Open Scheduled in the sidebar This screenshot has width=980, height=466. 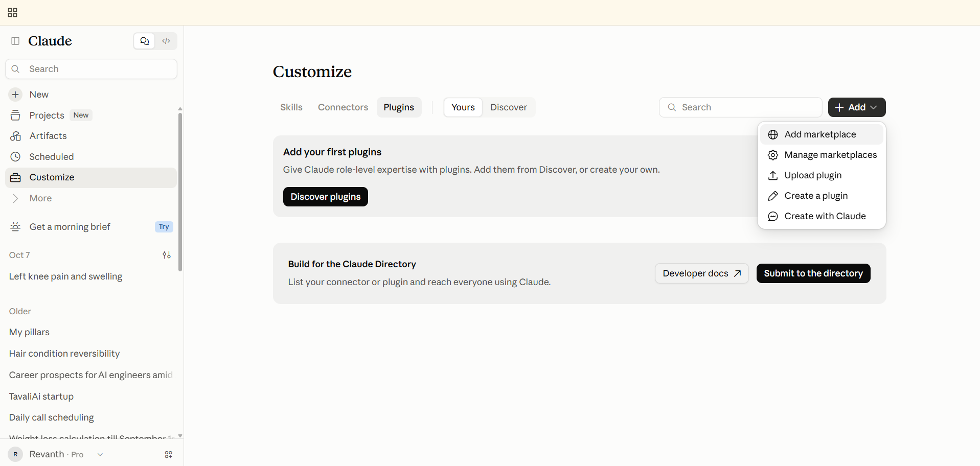point(91,157)
